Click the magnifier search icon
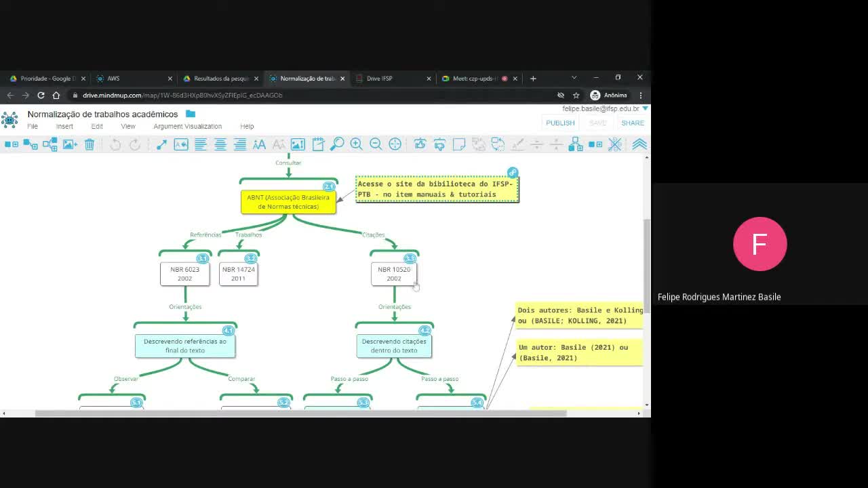 pyautogui.click(x=337, y=144)
